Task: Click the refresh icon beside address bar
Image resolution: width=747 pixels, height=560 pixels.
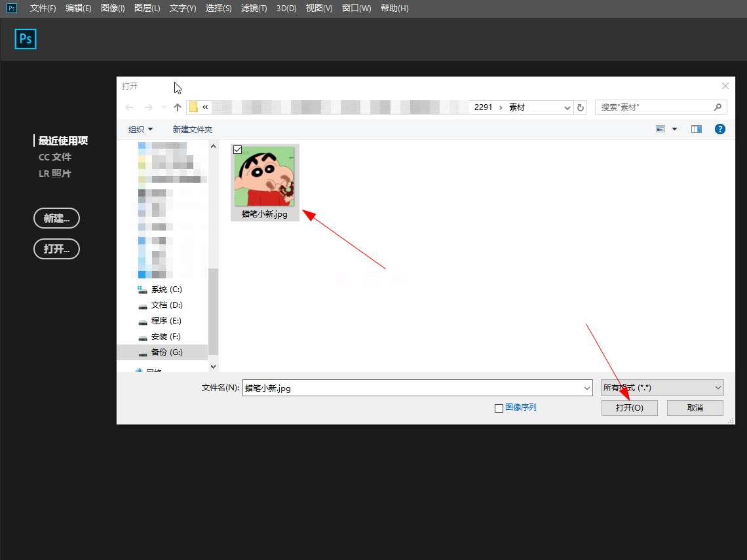Action: (581, 107)
